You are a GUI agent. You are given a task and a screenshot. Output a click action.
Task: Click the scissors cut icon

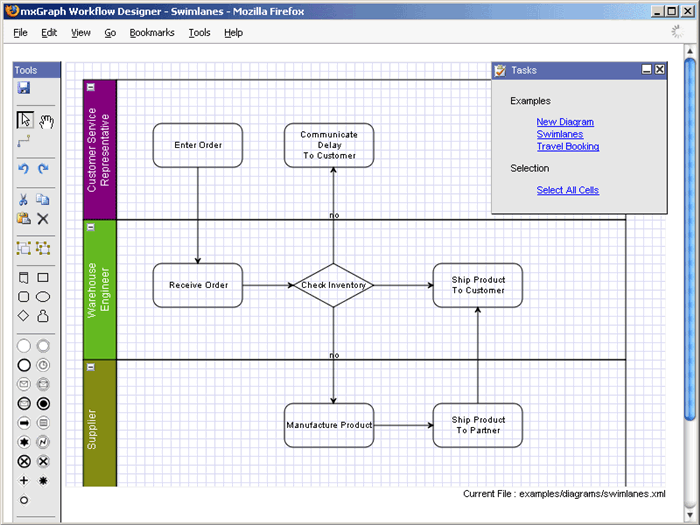[x=24, y=199]
